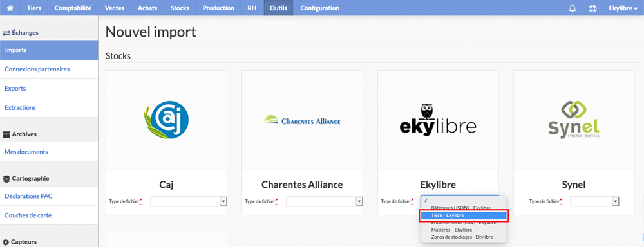
Task: Select Imports in the sidebar
Action: (x=49, y=50)
